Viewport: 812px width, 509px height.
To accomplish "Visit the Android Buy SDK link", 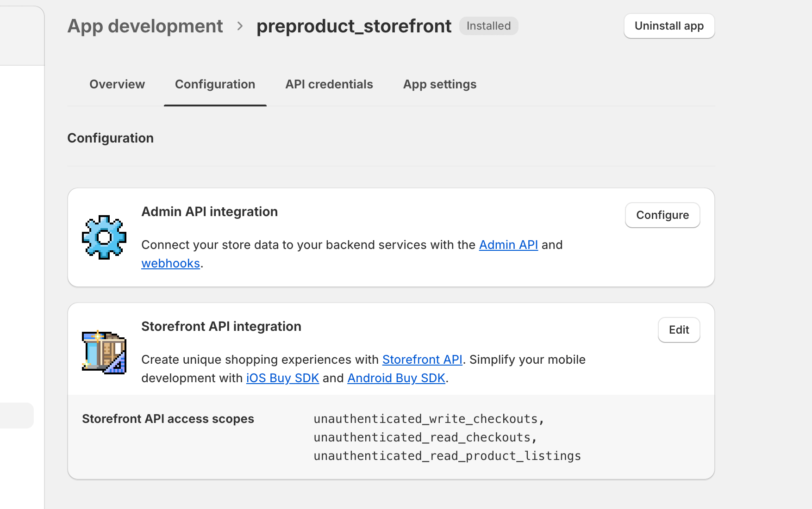I will pyautogui.click(x=396, y=378).
